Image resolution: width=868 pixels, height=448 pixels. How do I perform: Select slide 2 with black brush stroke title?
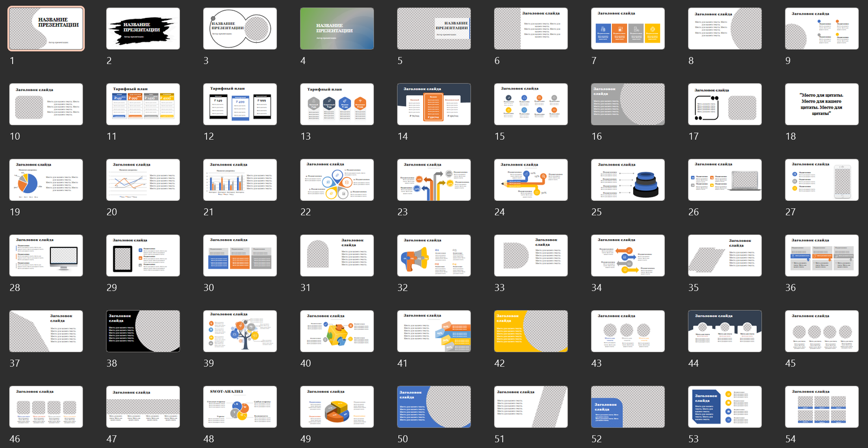pos(143,29)
